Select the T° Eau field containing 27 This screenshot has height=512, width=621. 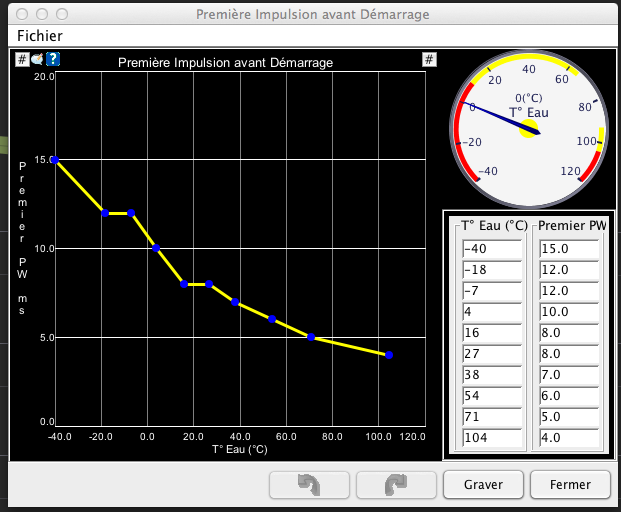[492, 354]
